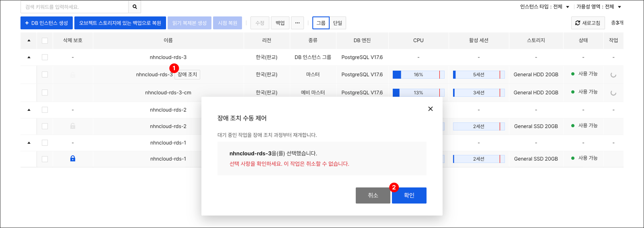Image resolution: width=644 pixels, height=228 pixels.
Task: Click the 13% CPU usage bar
Action: [418, 93]
